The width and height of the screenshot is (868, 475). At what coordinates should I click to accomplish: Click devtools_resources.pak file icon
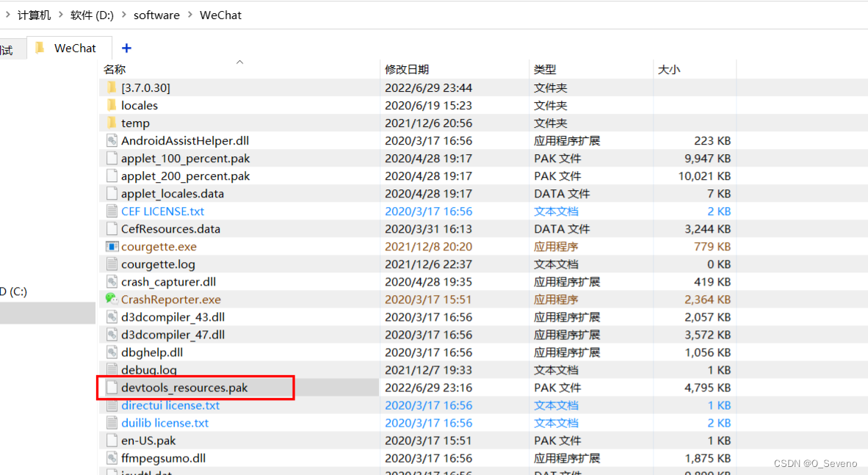point(112,388)
